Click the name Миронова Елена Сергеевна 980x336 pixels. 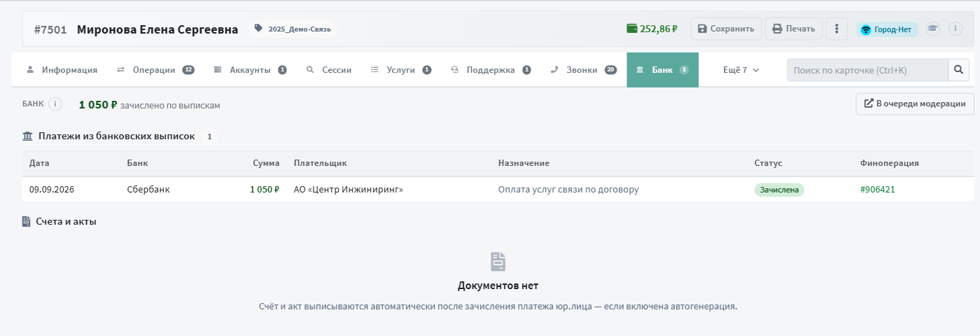[157, 29]
